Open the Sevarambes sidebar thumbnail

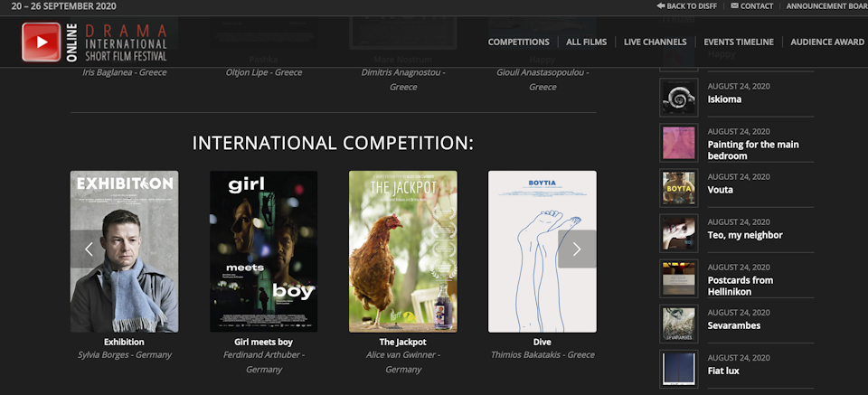click(679, 324)
